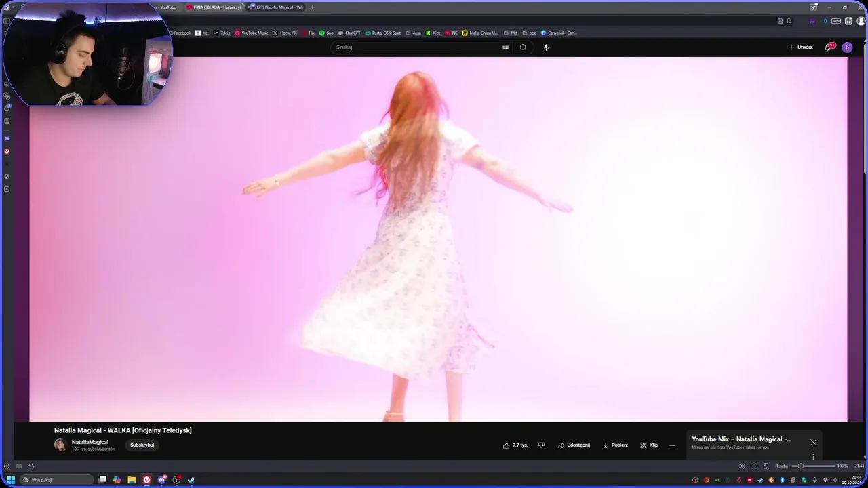Click the video player to pause
This screenshot has height=488, width=868.
[x=438, y=239]
